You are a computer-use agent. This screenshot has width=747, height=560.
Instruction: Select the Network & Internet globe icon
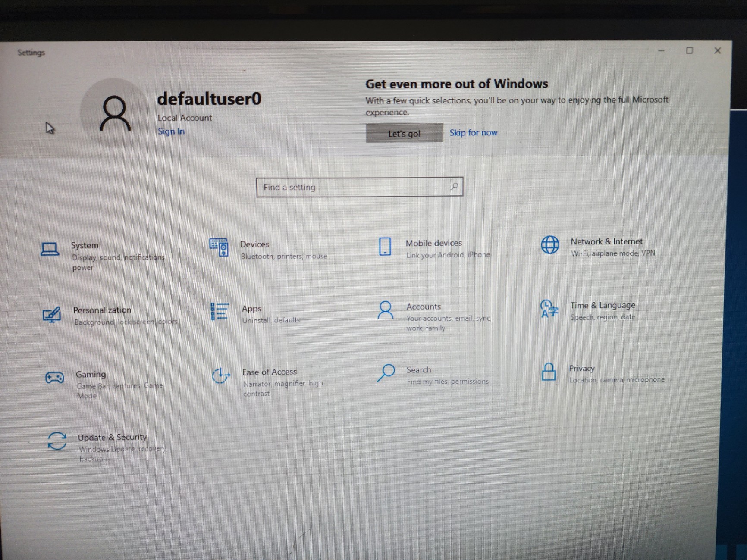[x=550, y=245]
